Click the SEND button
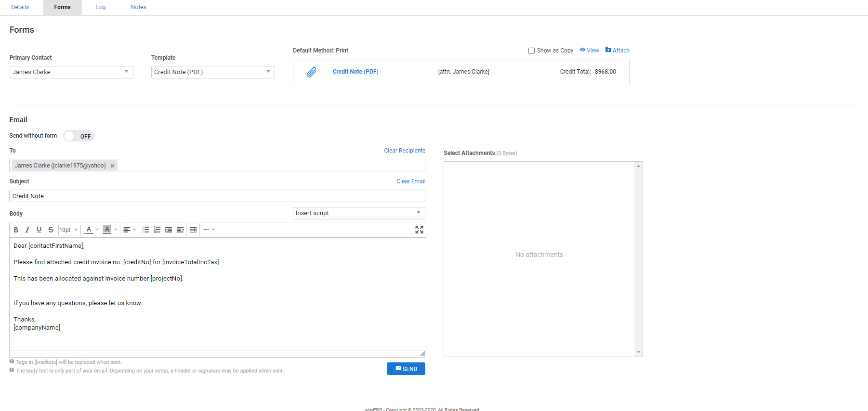The height and width of the screenshot is (411, 868). (406, 369)
